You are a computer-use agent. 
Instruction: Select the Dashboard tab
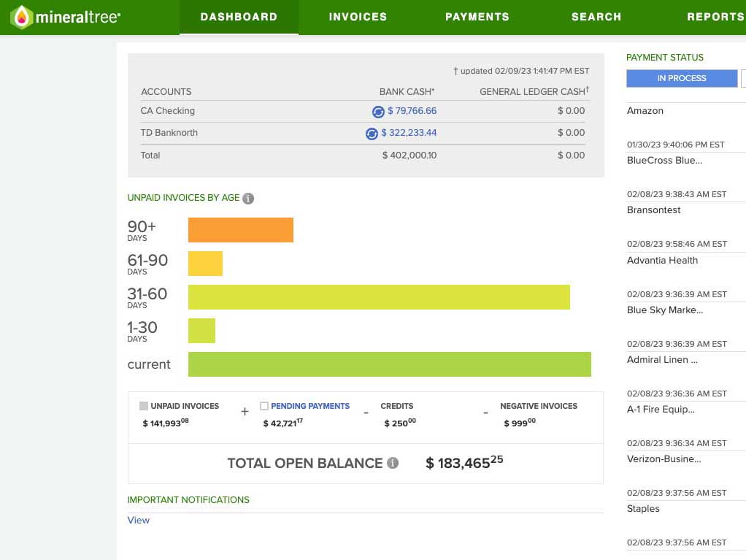point(239,17)
